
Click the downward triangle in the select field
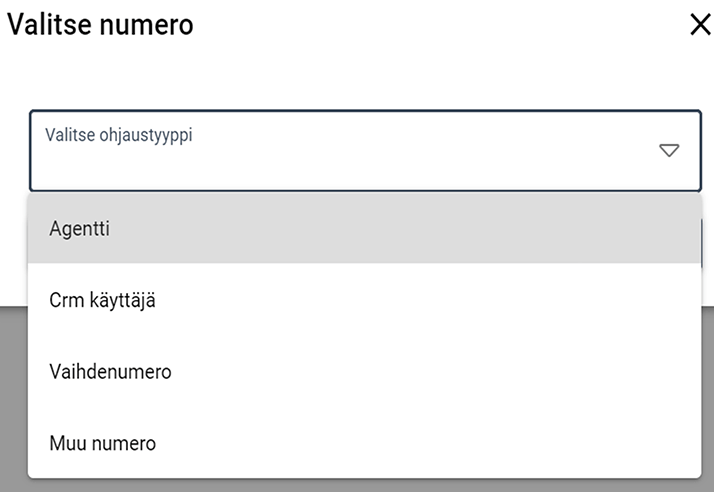[669, 151]
